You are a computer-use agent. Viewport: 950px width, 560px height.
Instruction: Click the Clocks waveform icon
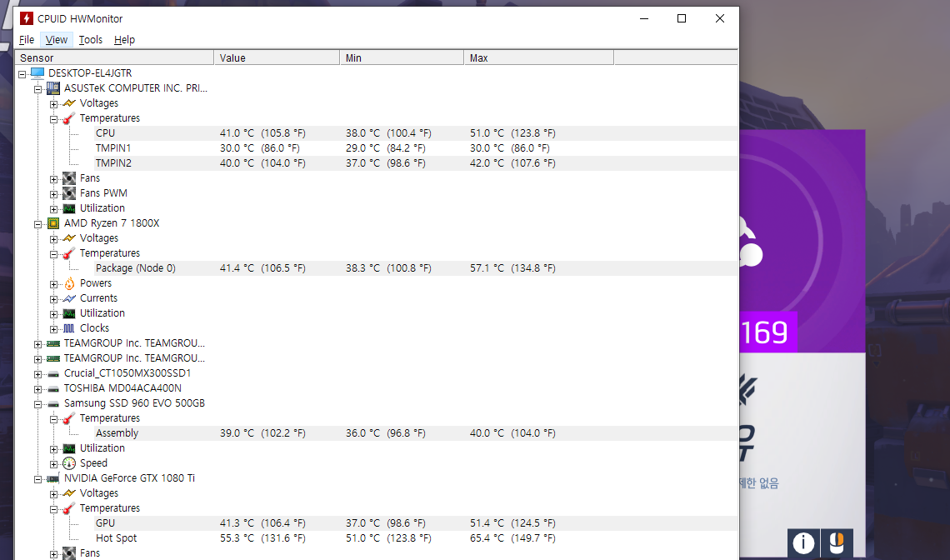click(x=69, y=327)
